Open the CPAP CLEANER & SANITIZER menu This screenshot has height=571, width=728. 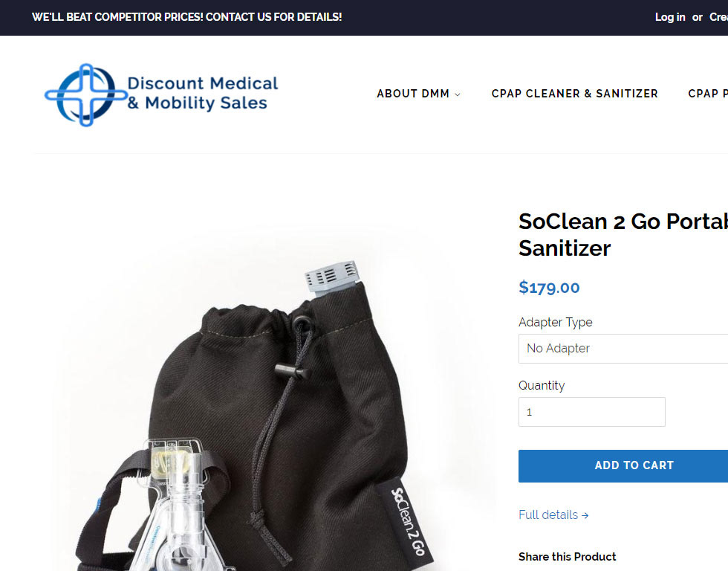tap(575, 94)
